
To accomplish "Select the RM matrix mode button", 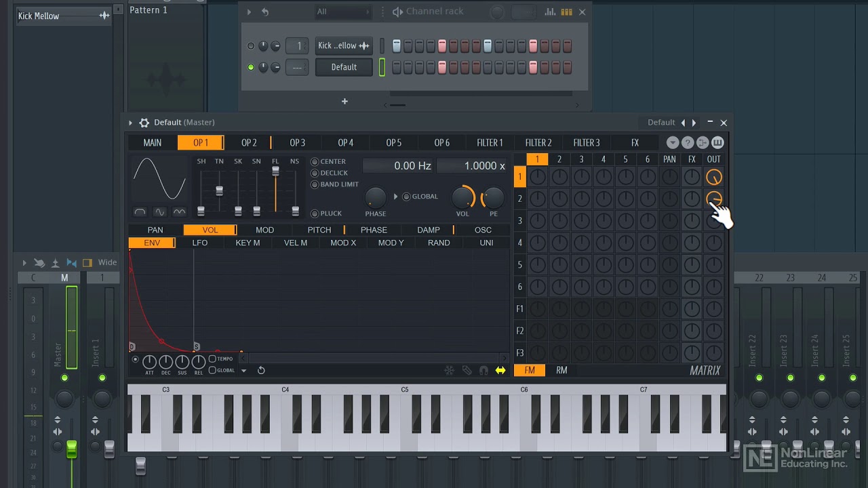I will point(561,370).
